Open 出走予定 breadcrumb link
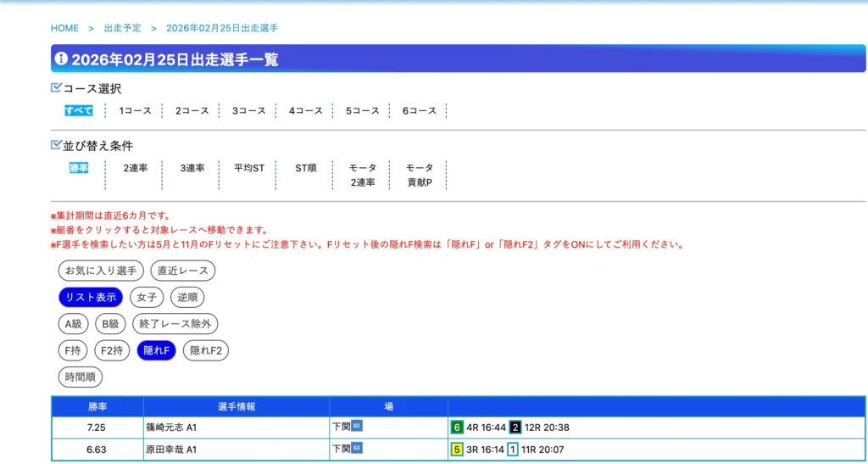This screenshot has width=868, height=464. [122, 28]
